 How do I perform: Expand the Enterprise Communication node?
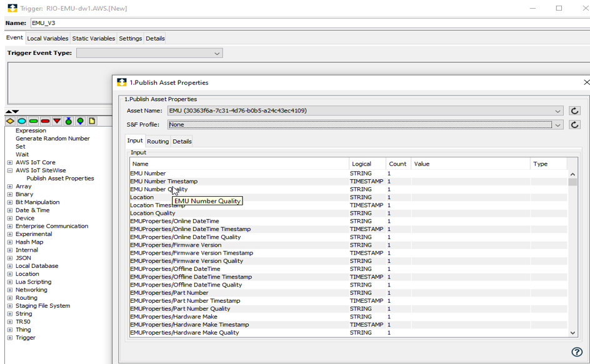click(10, 227)
